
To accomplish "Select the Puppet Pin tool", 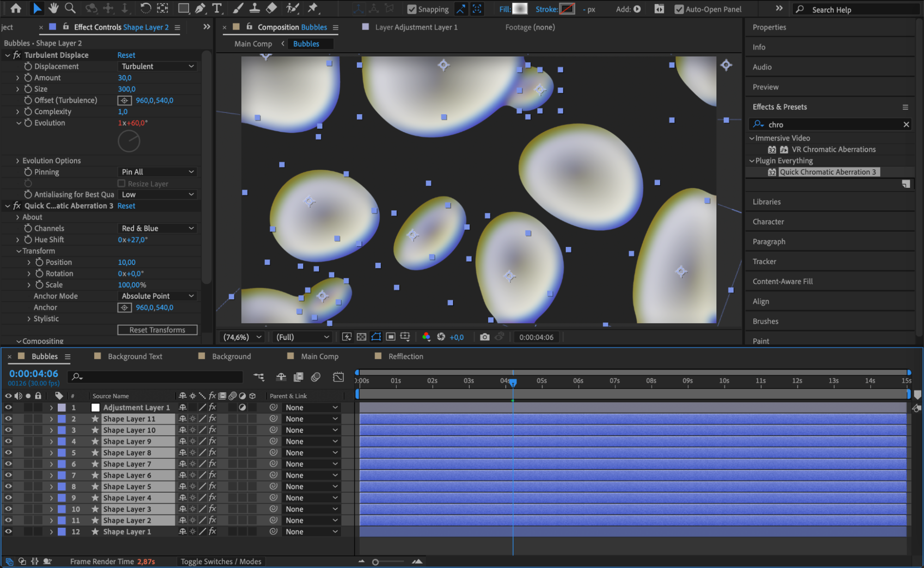I will point(313,8).
